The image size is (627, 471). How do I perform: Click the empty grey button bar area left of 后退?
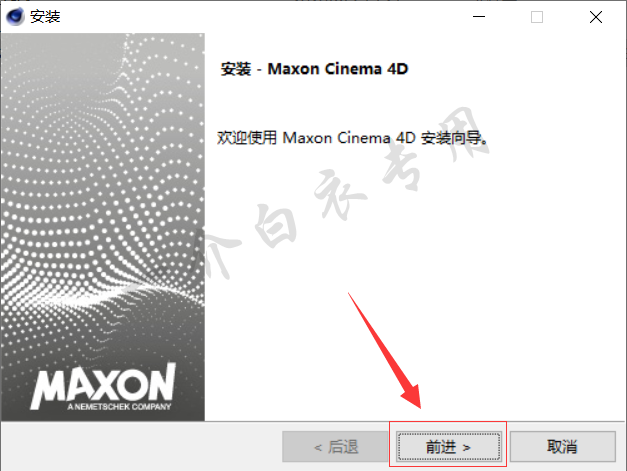142,446
